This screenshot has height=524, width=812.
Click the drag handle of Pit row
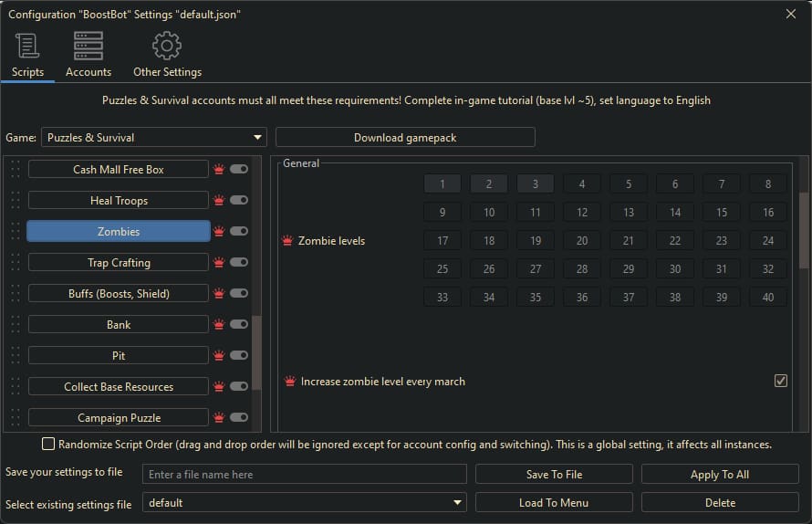(16, 356)
